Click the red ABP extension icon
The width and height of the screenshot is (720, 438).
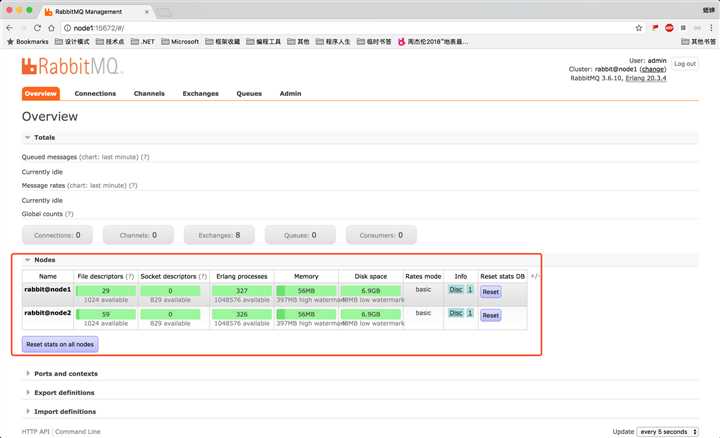pos(669,28)
